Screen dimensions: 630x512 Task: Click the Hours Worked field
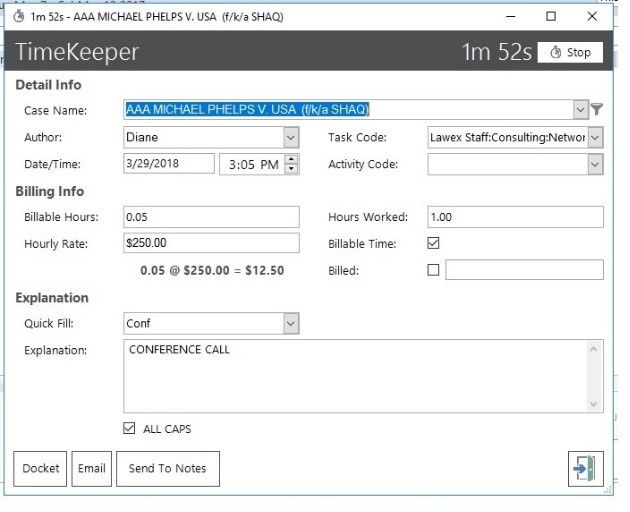515,217
